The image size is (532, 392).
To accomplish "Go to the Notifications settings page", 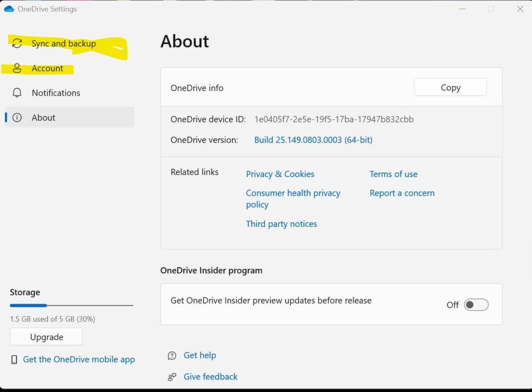I will (x=70, y=92).
